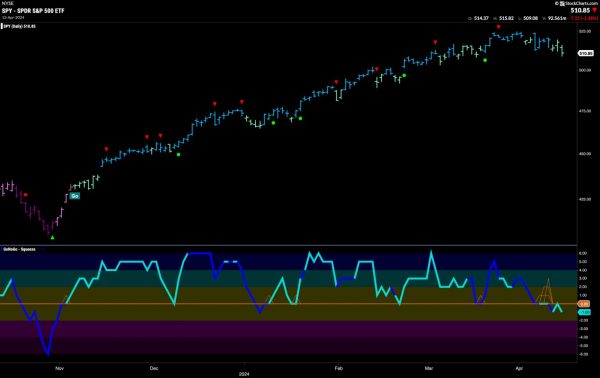Viewport: 600px width, 378px height.
Task: Click the 2024 label on the time axis
Action: 244,374
